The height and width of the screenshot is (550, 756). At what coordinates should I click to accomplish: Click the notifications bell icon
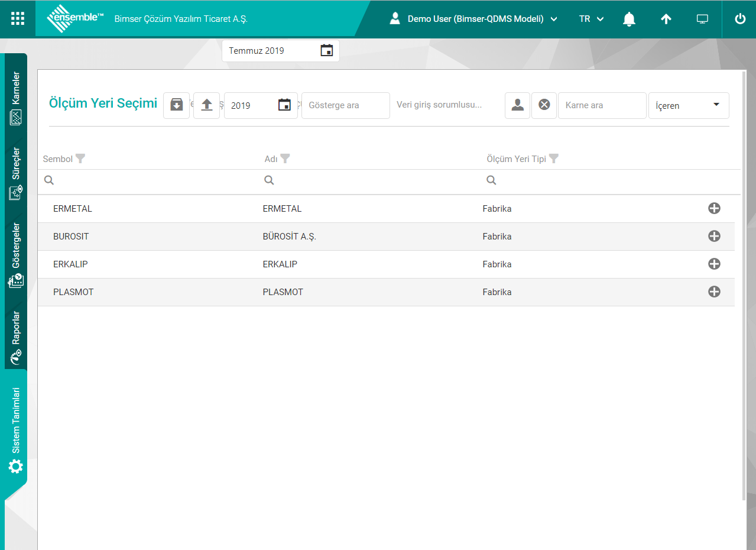point(629,19)
